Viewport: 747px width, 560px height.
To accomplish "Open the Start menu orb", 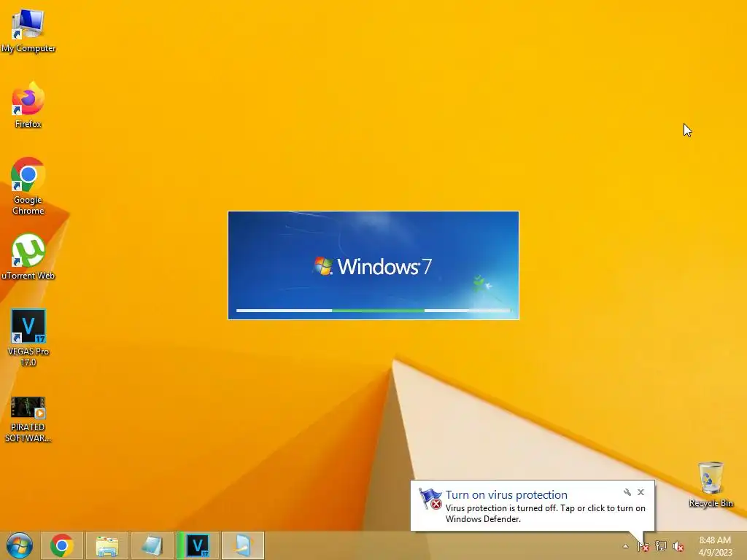I will point(20,545).
